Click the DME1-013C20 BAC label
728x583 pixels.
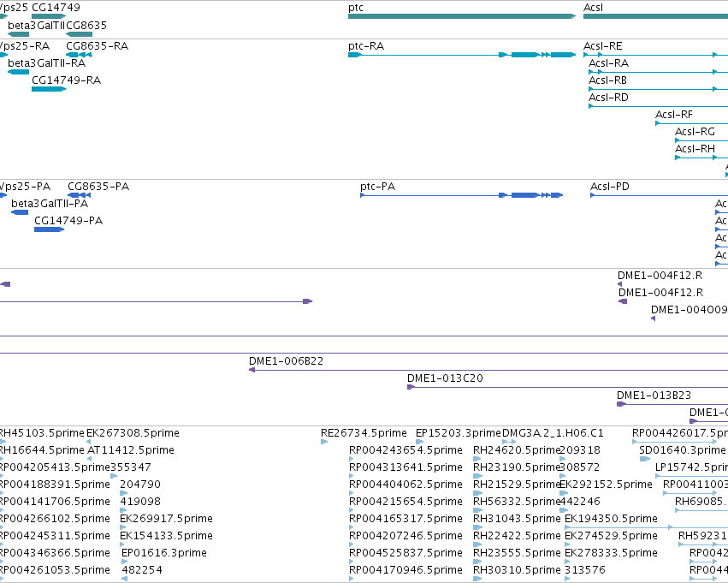(x=445, y=378)
